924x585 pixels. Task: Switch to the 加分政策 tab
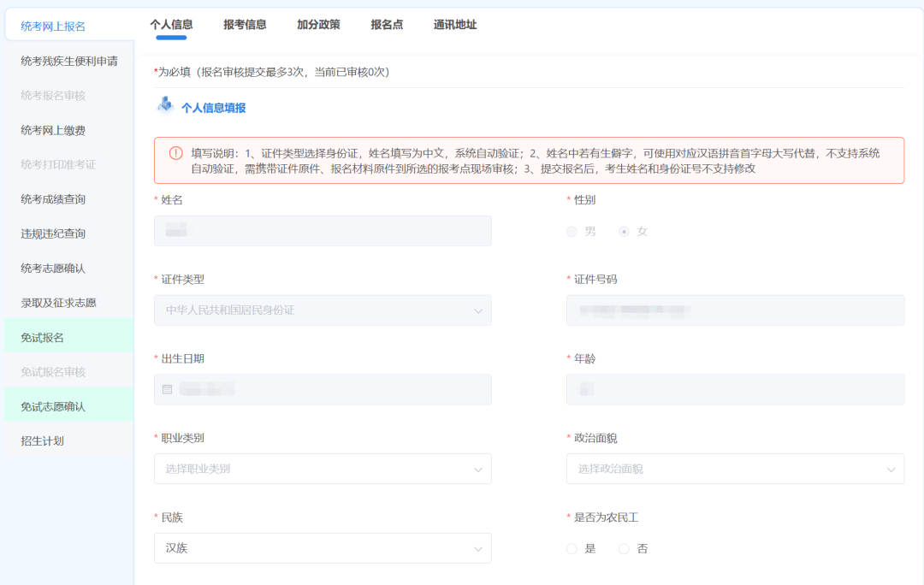click(x=318, y=25)
